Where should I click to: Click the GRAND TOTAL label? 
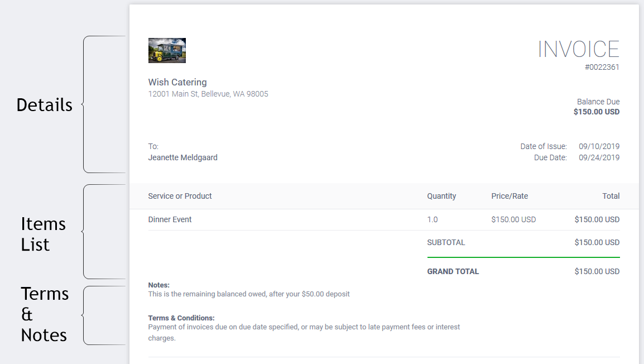(x=453, y=271)
